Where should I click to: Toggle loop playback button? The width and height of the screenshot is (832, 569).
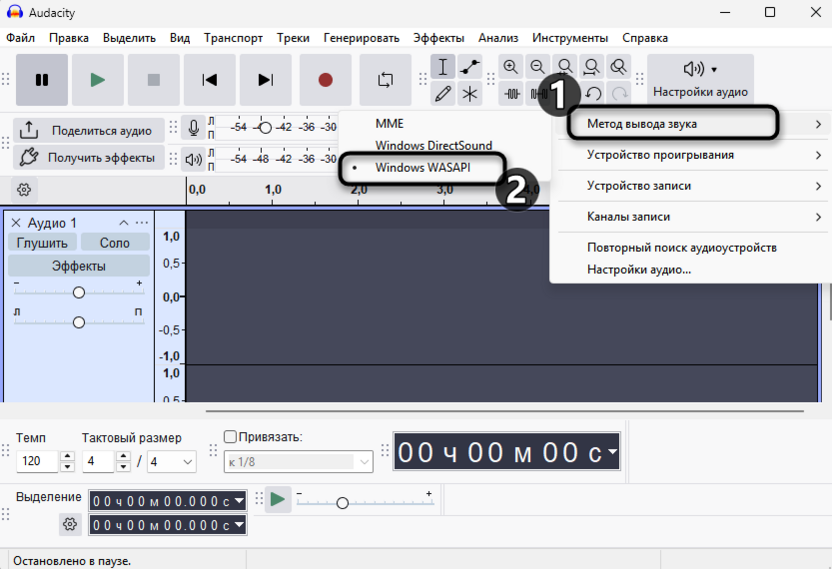pos(385,80)
